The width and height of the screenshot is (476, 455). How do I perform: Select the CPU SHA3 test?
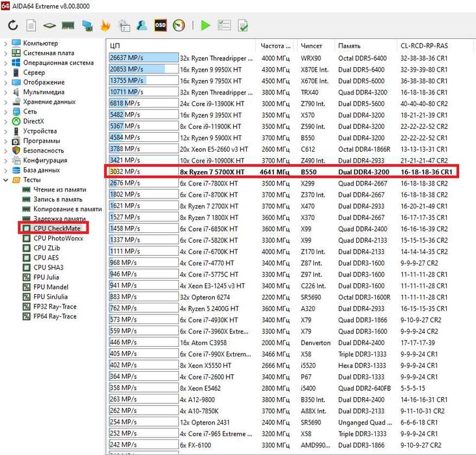[48, 268]
